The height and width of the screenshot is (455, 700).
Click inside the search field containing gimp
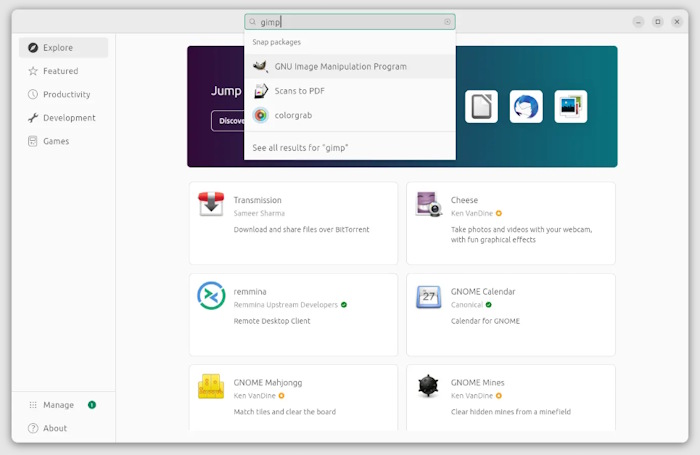click(x=350, y=22)
